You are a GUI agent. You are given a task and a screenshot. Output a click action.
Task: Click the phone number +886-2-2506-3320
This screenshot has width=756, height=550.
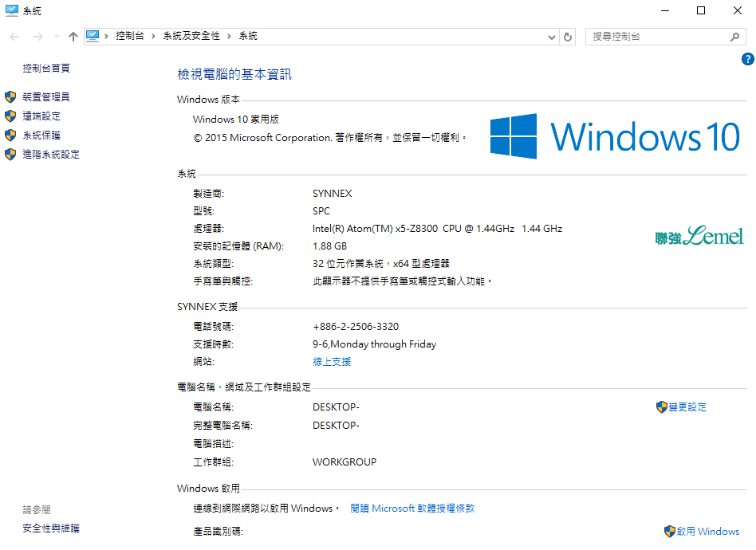click(356, 327)
